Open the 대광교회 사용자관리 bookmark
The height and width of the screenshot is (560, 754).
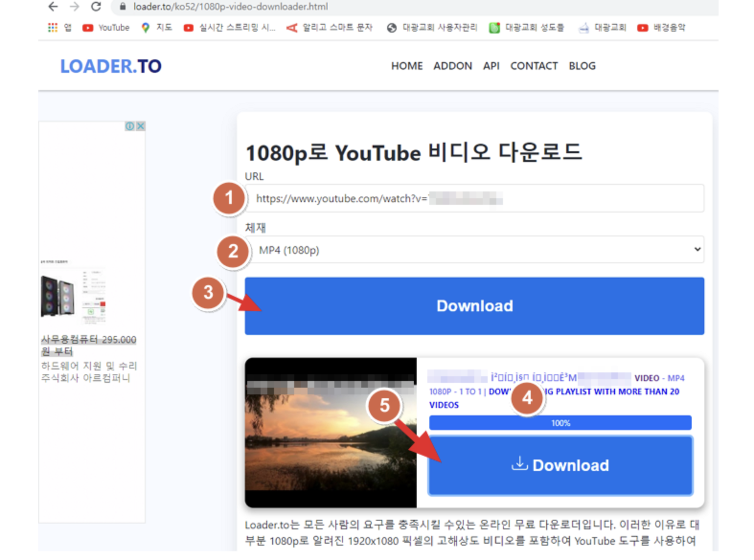click(432, 28)
